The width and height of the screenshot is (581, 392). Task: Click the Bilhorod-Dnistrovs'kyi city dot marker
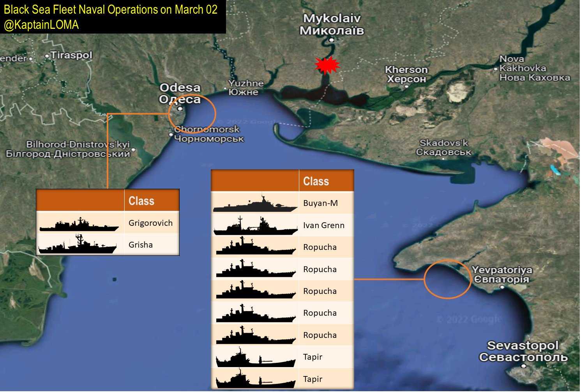tap(134, 149)
